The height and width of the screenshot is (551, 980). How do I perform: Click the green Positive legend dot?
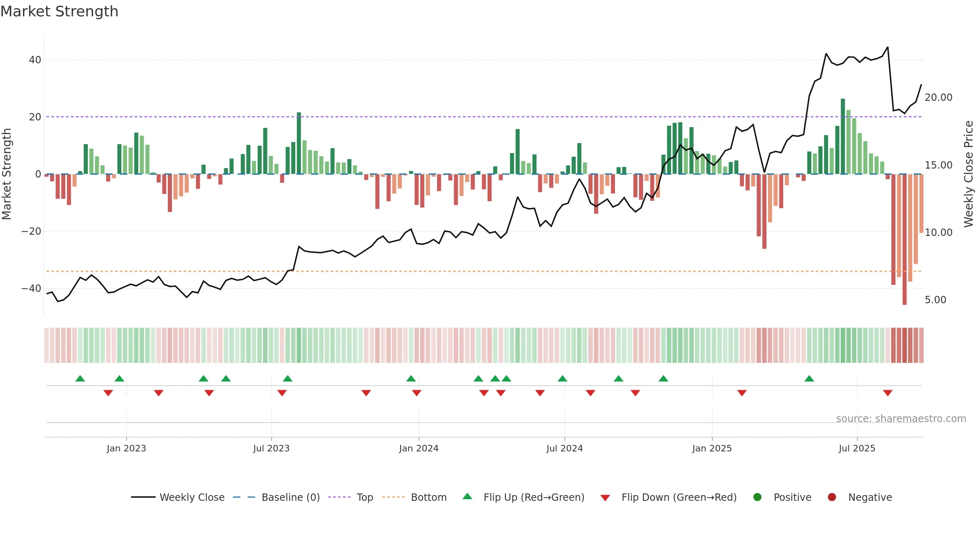point(757,497)
